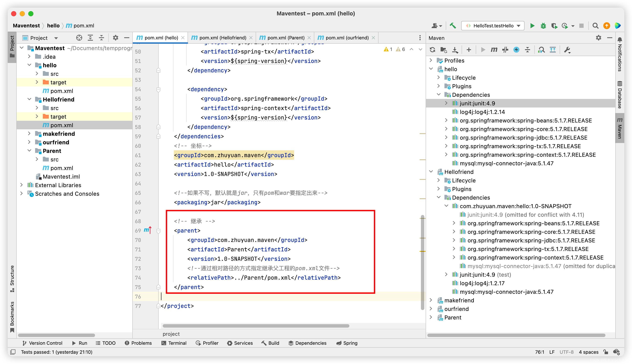Click the Stop process square icon

pyautogui.click(x=581, y=25)
